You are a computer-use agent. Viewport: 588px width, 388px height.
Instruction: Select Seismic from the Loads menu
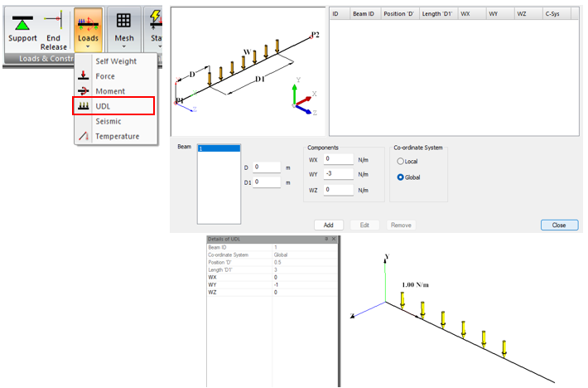click(108, 121)
